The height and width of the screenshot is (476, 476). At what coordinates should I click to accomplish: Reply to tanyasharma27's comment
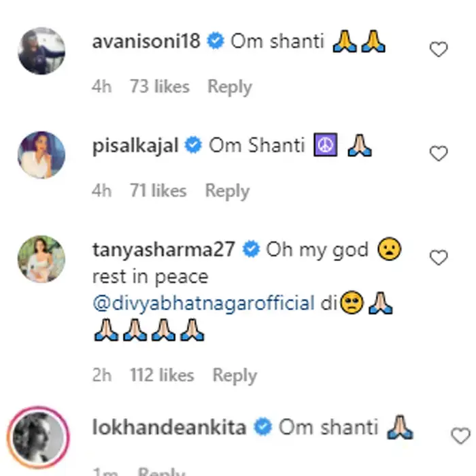tap(235, 375)
